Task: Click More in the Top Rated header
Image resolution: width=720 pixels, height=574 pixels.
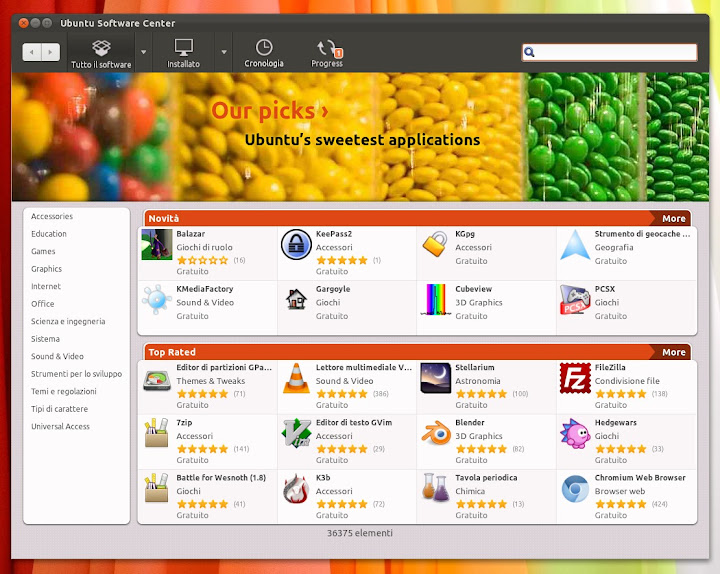Action: tap(674, 352)
